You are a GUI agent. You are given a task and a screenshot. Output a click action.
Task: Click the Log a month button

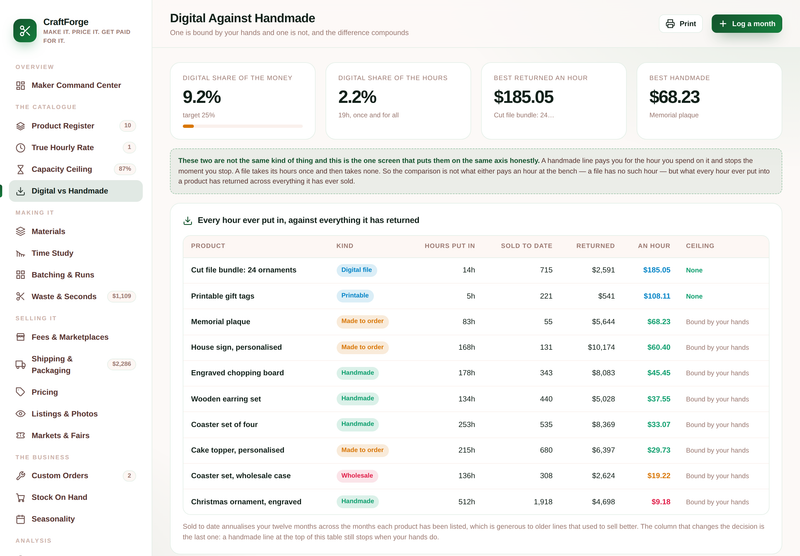pyautogui.click(x=747, y=23)
